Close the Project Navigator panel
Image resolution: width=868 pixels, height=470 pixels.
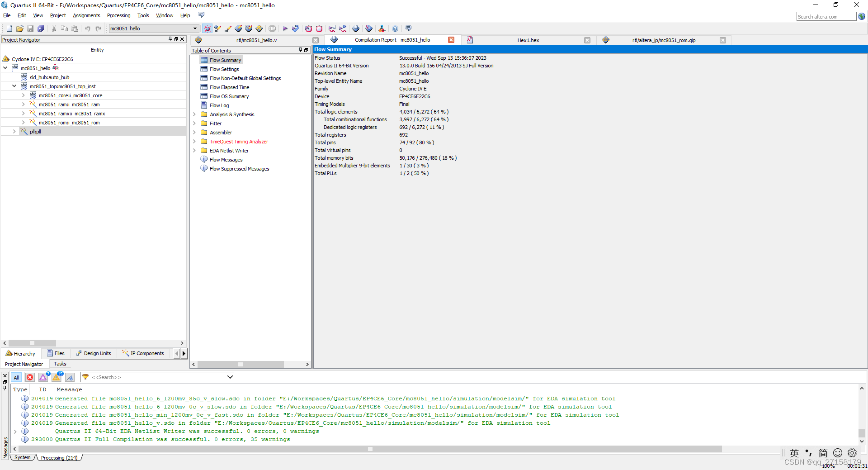[182, 39]
